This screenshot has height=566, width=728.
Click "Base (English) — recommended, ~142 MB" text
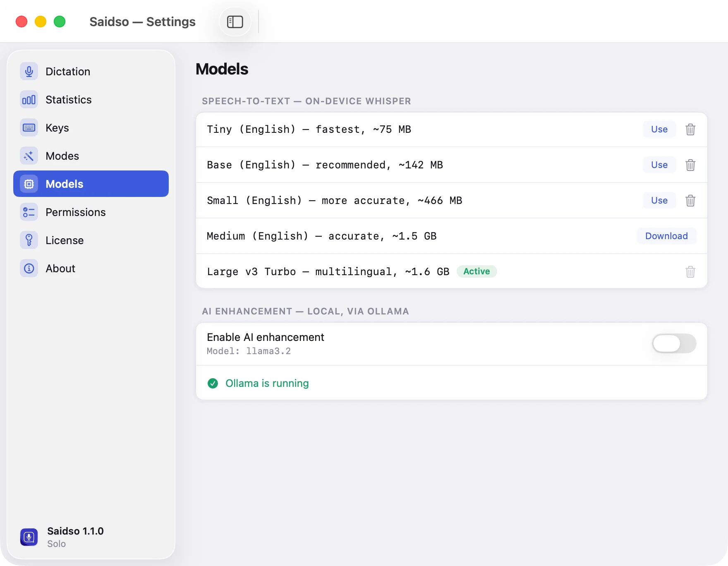point(325,165)
